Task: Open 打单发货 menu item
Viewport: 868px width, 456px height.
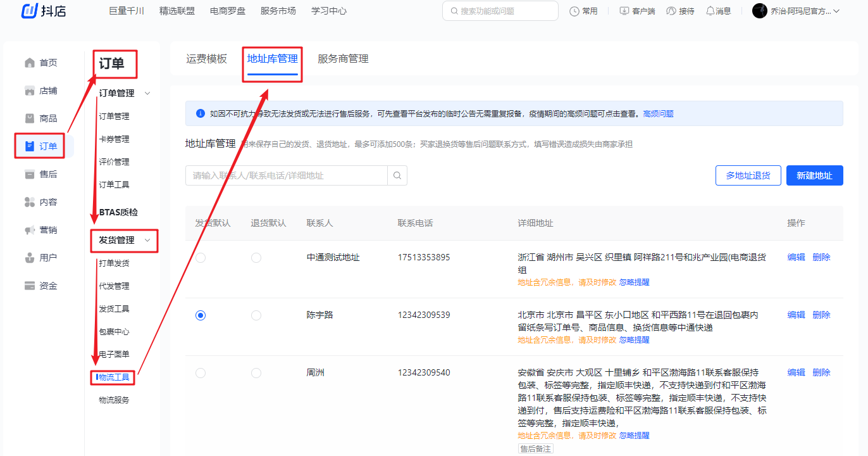Action: coord(114,263)
